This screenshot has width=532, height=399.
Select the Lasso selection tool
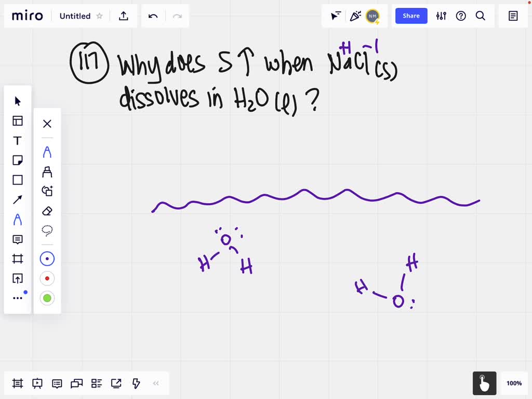coord(47,231)
